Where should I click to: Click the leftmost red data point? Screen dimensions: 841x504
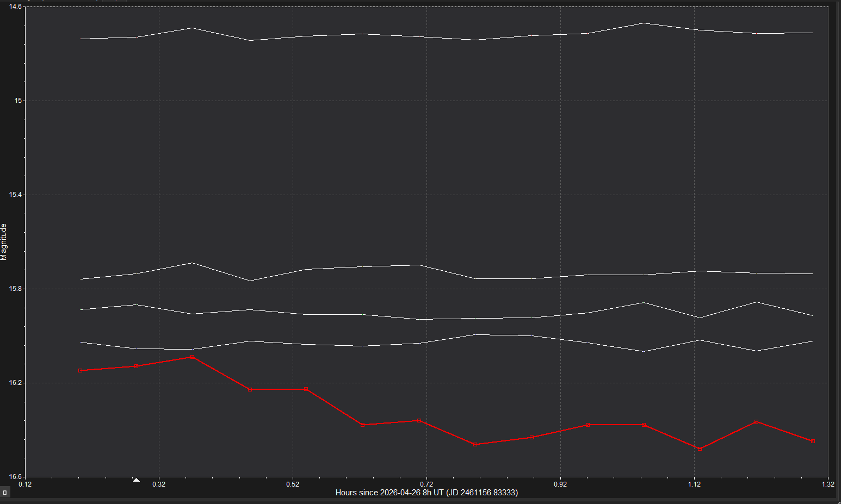[80, 370]
